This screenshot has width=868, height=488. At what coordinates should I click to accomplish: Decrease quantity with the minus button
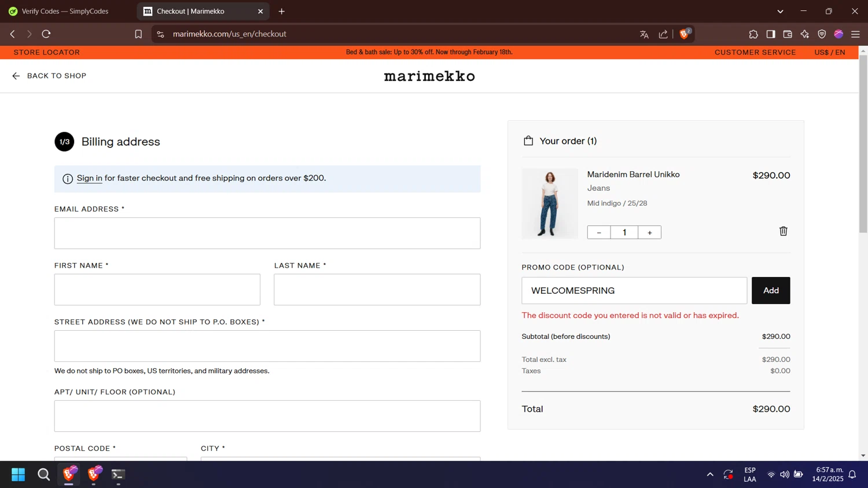[x=599, y=232]
